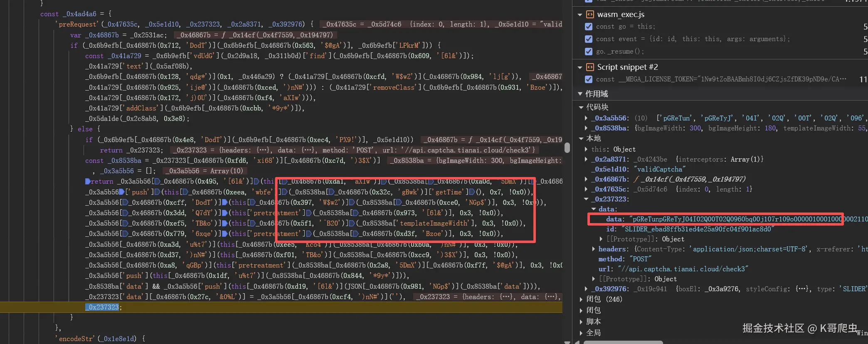868x344 pixels.
Task: Collapse the Script snippet #2 breakpoint group
Action: (x=580, y=67)
